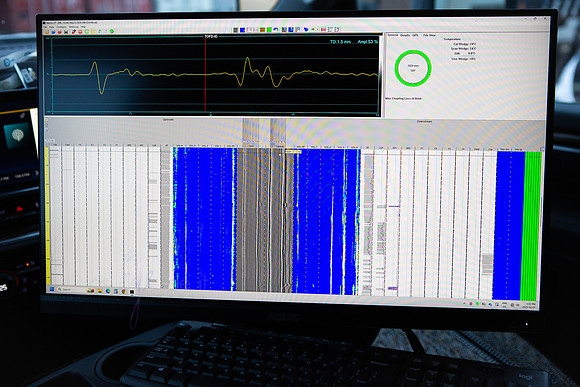The height and width of the screenshot is (387, 580).
Task: Click the red cursor line in waveform
Action: pyautogui.click(x=205, y=74)
